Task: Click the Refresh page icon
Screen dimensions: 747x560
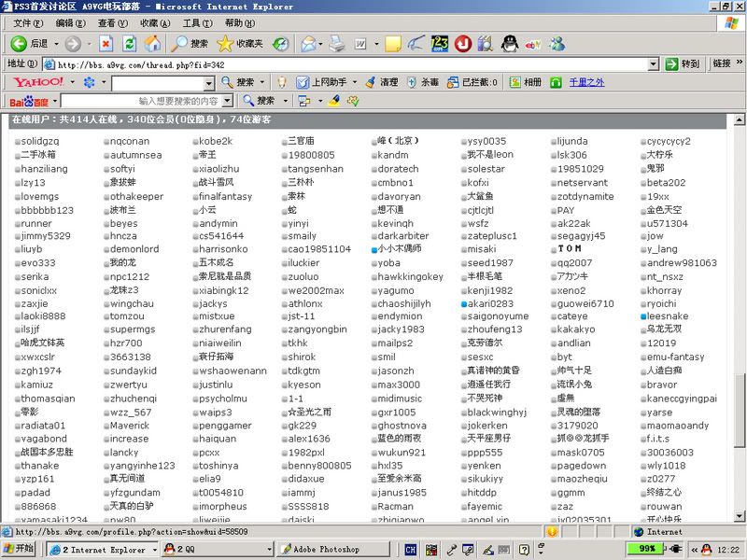Action: pos(129,44)
